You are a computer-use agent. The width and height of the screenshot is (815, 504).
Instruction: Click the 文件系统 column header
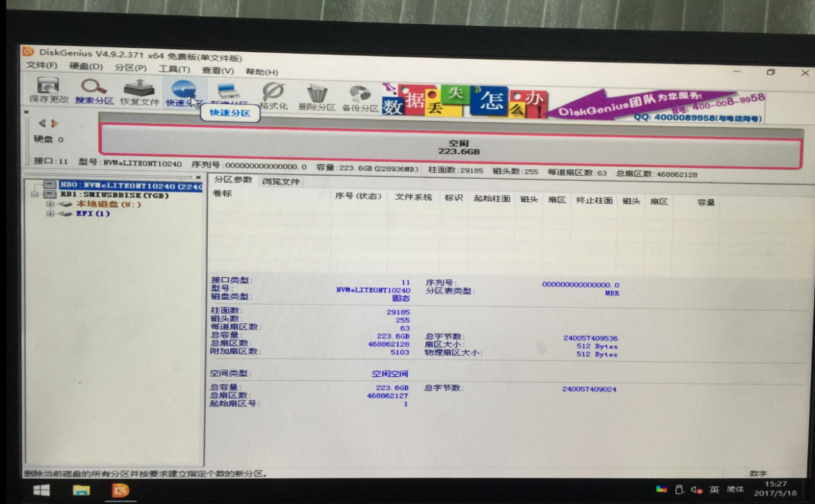click(x=413, y=197)
